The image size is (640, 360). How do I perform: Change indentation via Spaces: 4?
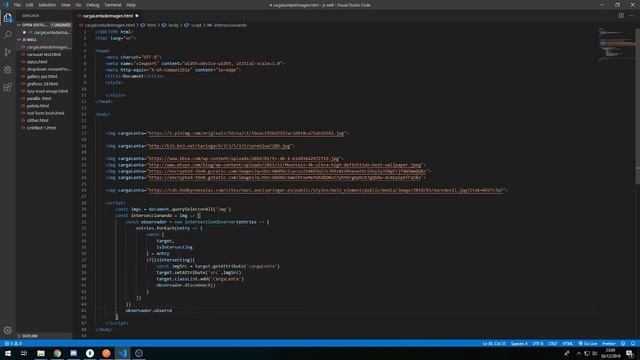point(519,344)
